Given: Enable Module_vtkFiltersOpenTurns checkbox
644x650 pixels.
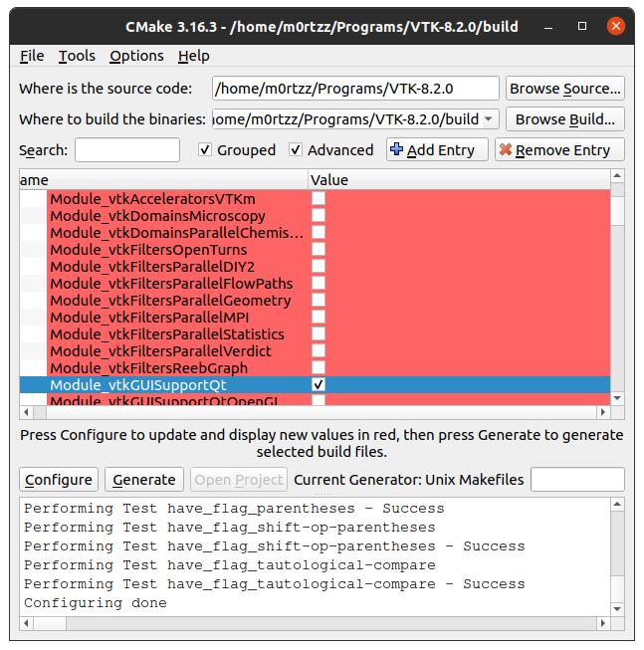Looking at the screenshot, I should pos(319,249).
